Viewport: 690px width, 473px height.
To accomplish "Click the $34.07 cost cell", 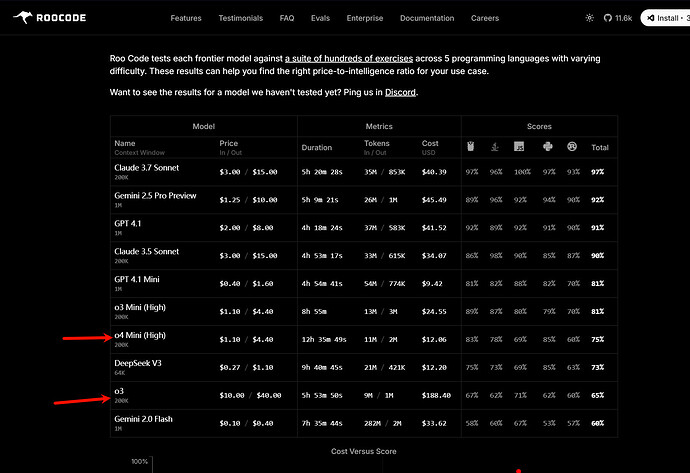I will pos(434,256).
